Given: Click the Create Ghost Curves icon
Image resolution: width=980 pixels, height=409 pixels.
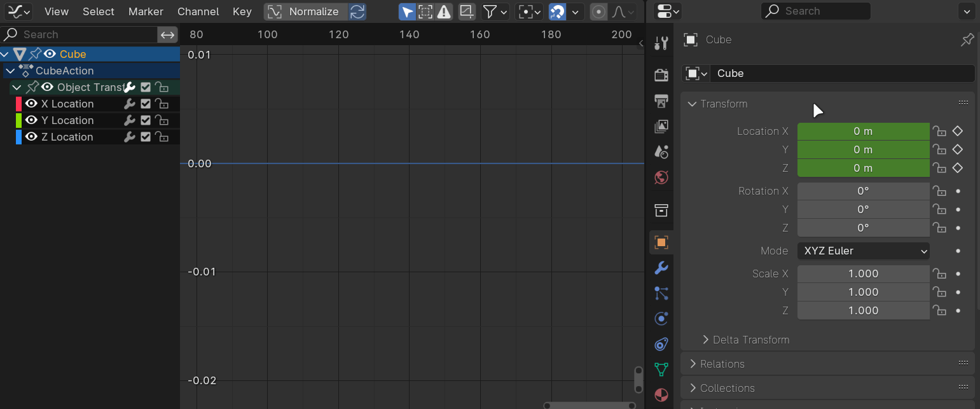Looking at the screenshot, I should point(467,11).
